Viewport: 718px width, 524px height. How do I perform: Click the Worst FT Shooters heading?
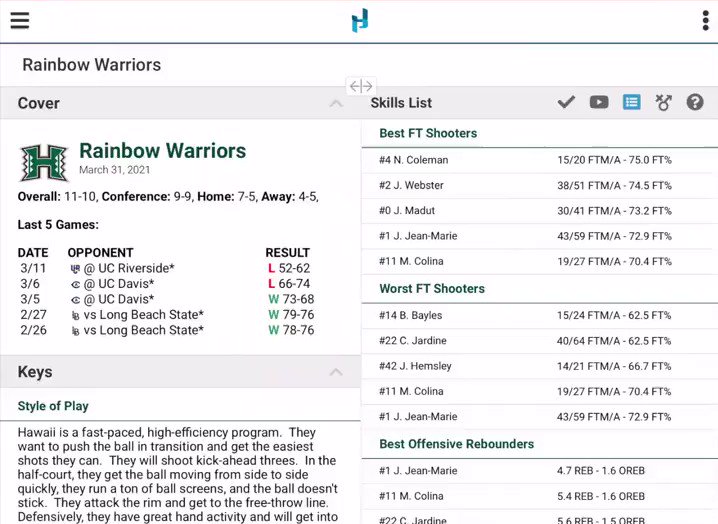(432, 289)
